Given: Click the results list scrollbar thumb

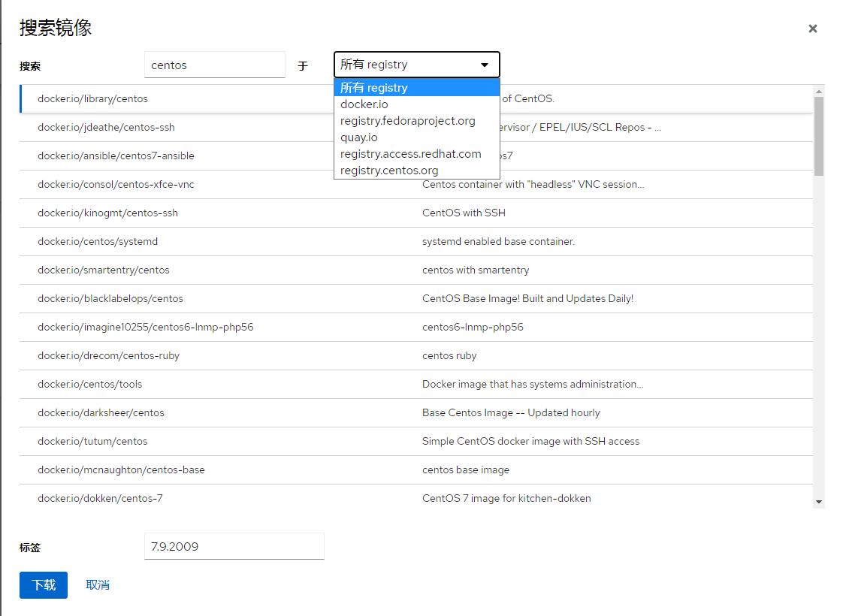Looking at the screenshot, I should [x=819, y=136].
